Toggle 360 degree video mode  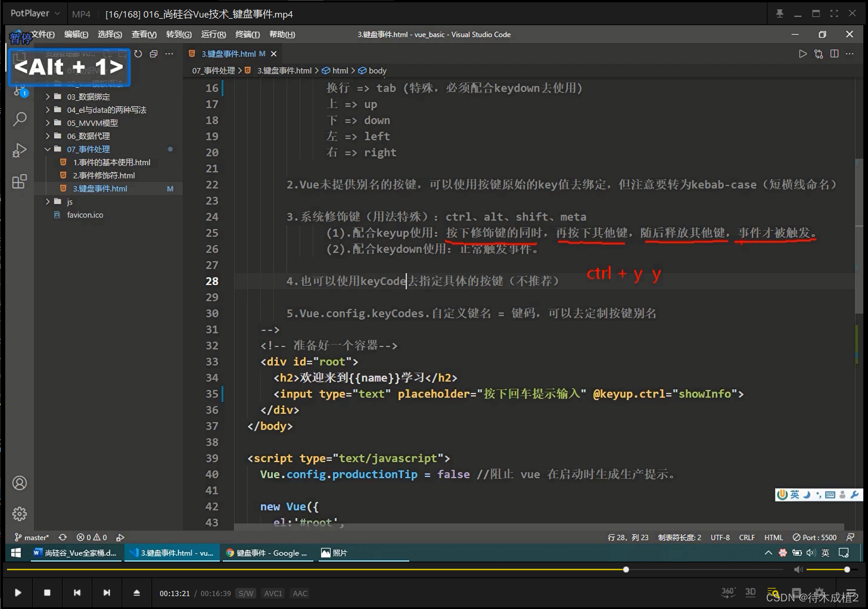click(728, 592)
